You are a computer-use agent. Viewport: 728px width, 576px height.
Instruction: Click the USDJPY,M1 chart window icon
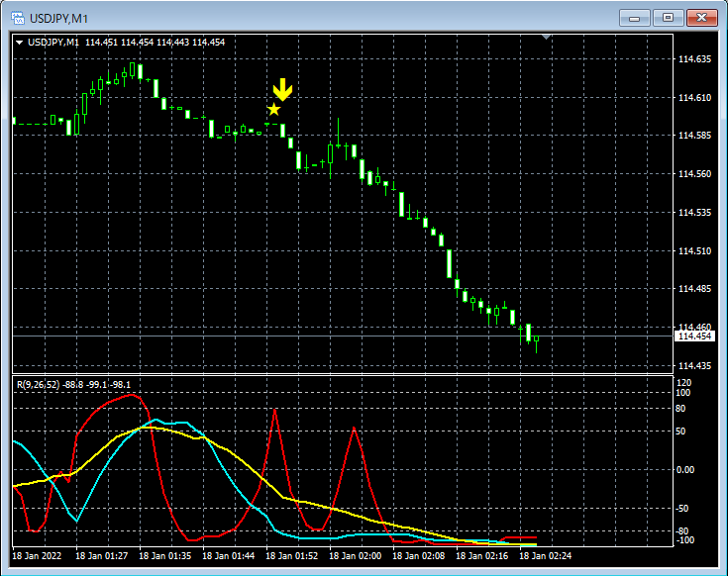(x=18, y=18)
